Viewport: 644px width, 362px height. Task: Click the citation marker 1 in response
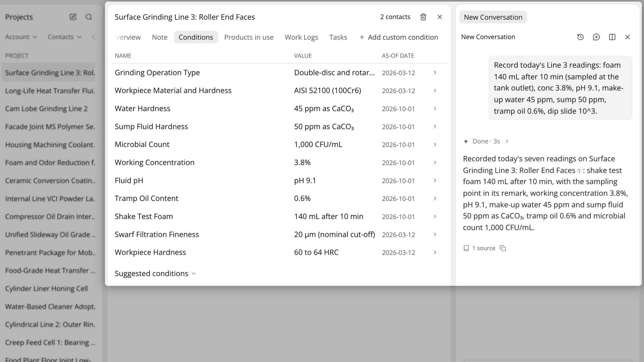(579, 171)
